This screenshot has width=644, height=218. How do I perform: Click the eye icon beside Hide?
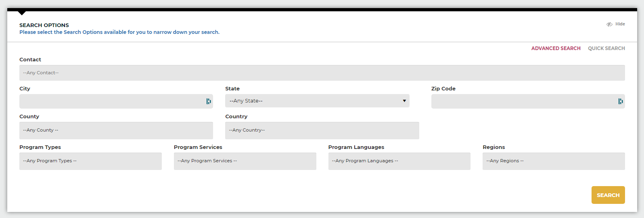[x=609, y=24]
